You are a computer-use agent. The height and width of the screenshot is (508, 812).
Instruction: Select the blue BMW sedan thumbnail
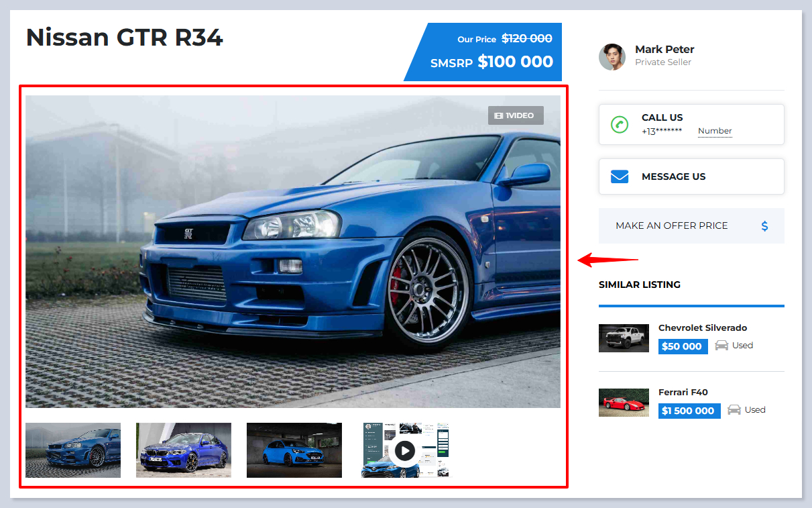point(184,450)
